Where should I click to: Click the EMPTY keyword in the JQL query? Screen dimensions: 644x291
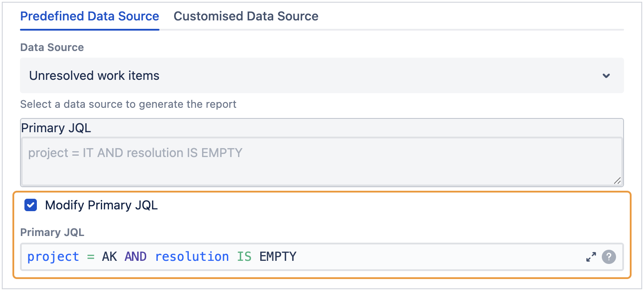coord(277,256)
